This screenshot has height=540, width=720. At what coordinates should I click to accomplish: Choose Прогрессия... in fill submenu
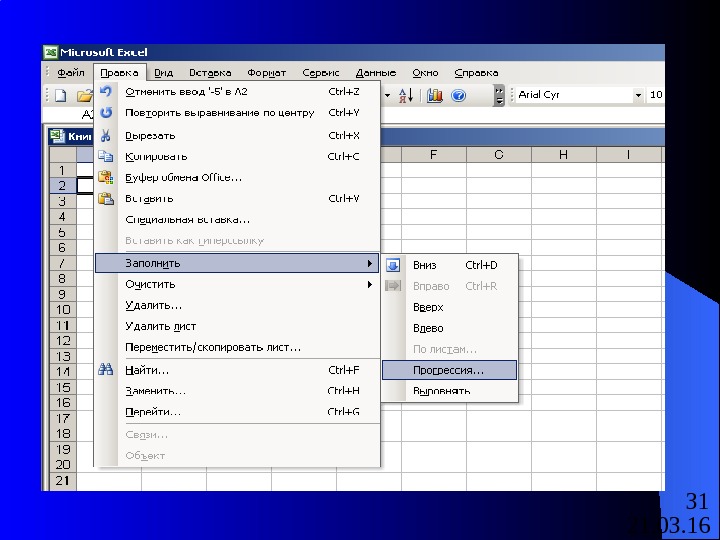(x=450, y=370)
